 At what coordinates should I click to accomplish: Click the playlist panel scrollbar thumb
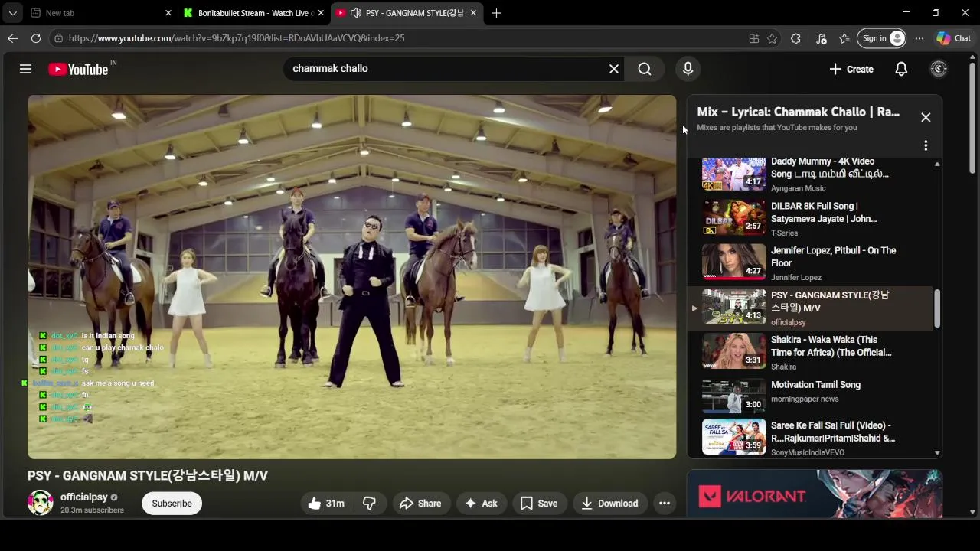(937, 309)
